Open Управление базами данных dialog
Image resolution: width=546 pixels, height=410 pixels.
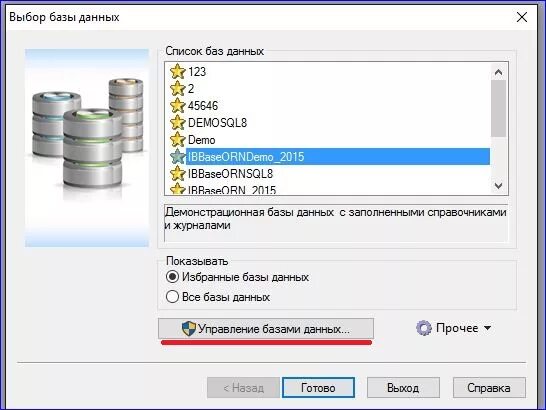pyautogui.click(x=266, y=328)
